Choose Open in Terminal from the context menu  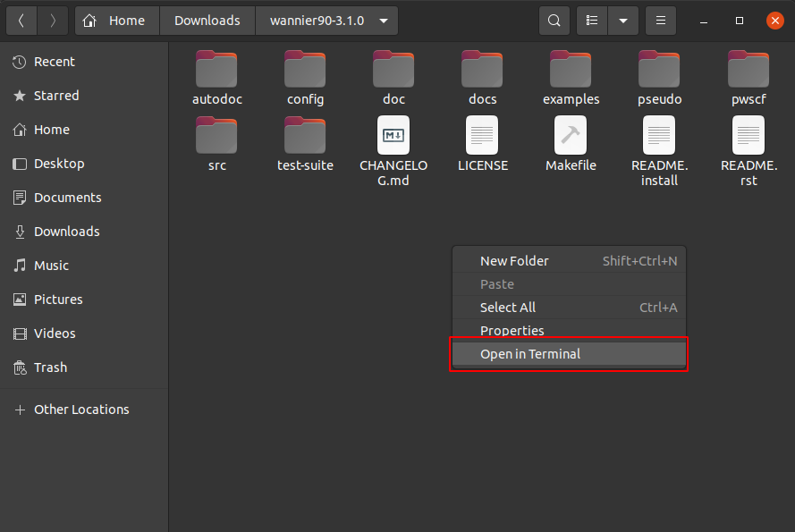tap(529, 354)
